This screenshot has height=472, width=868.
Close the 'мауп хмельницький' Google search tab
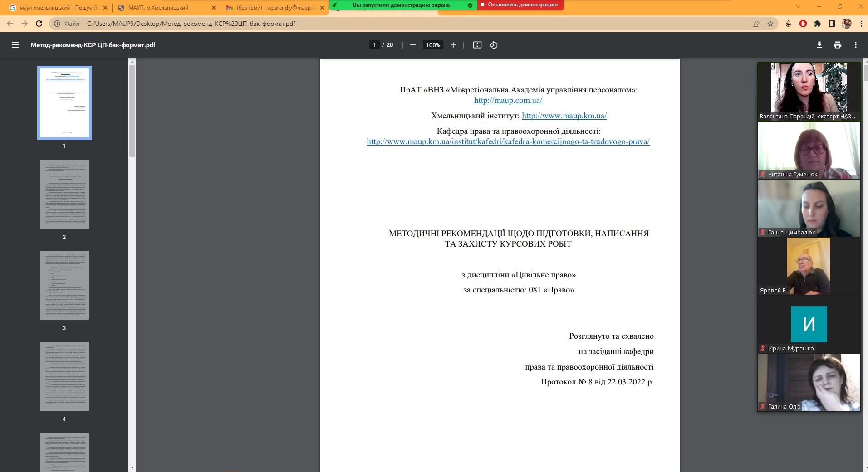click(105, 8)
